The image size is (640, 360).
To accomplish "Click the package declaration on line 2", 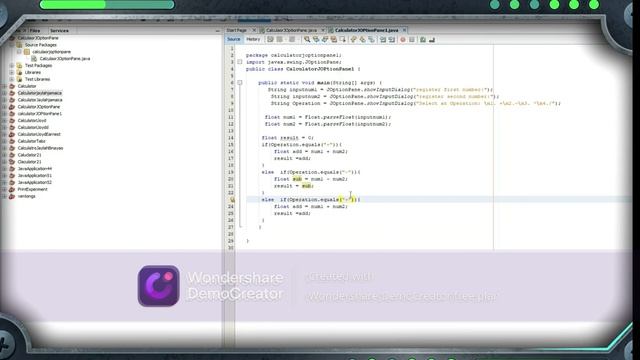I will (294, 55).
